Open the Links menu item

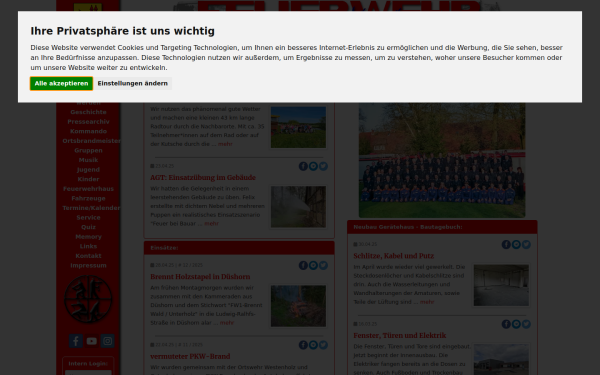coord(88,246)
